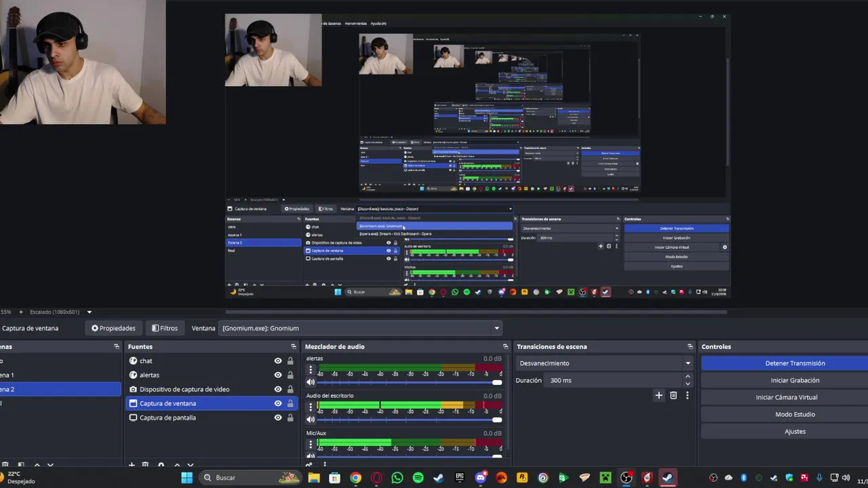Open Epic Games Launcher from the taskbar
The image size is (868, 488).
[460, 478]
